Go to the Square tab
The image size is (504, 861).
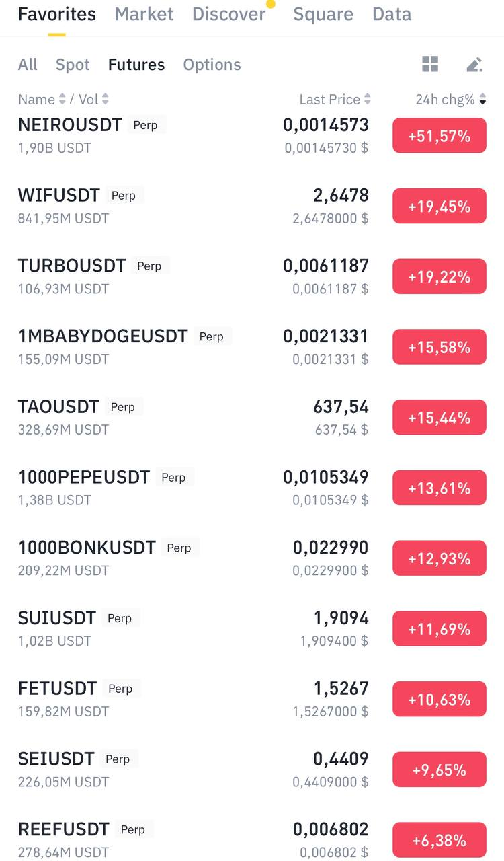[323, 14]
